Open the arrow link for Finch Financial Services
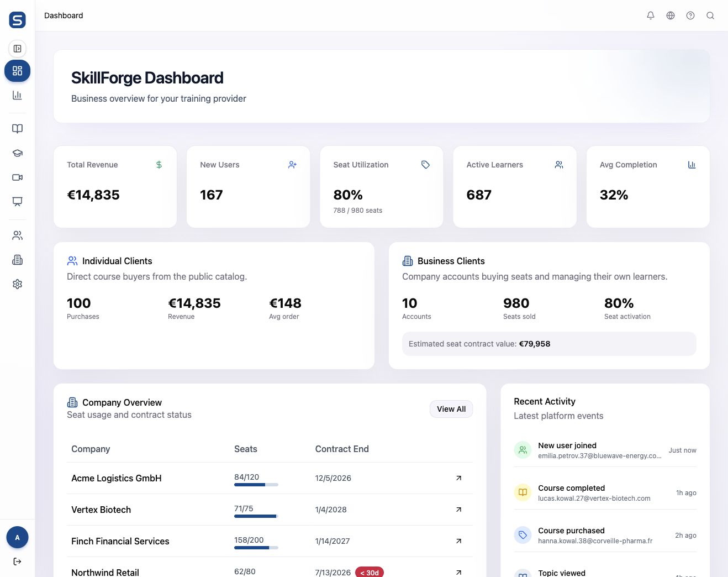The width and height of the screenshot is (728, 577). [458, 541]
